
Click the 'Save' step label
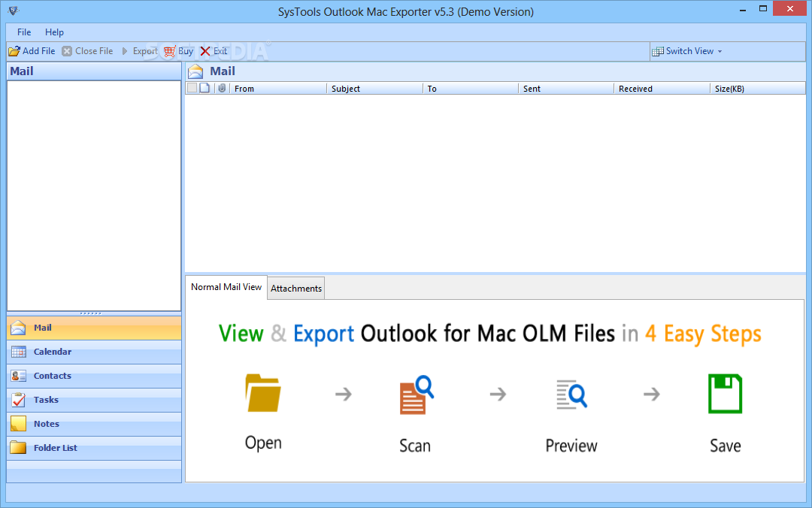pyautogui.click(x=725, y=446)
